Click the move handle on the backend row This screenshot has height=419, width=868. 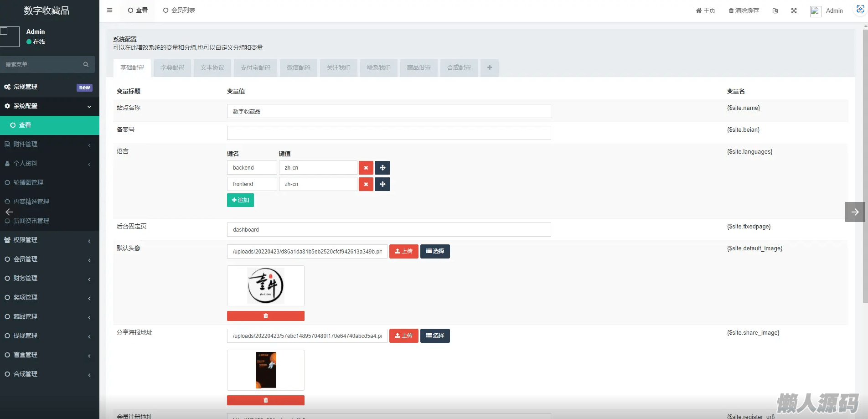click(382, 168)
